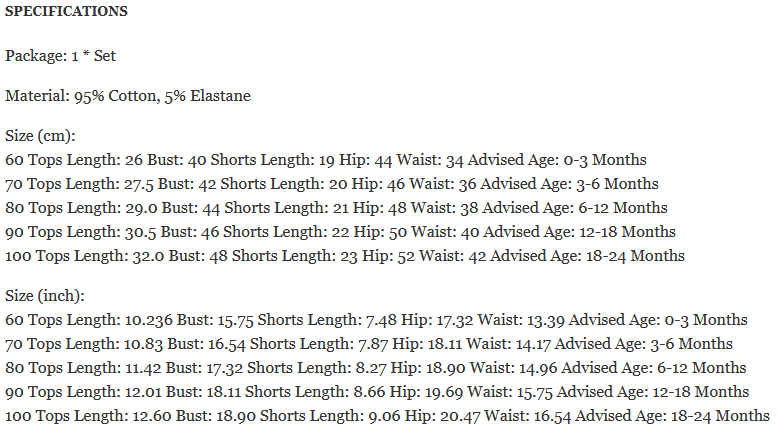
Task: Click the SPECIFICATIONS heading
Action: click(x=66, y=12)
